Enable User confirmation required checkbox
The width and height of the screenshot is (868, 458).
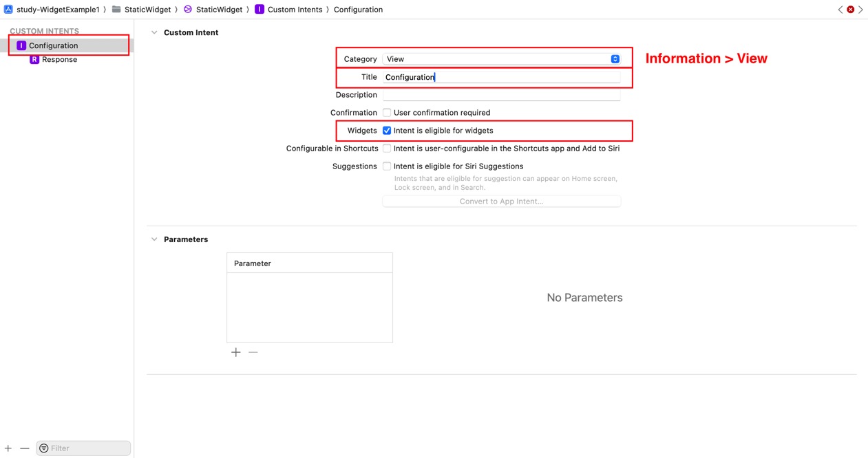pos(387,113)
